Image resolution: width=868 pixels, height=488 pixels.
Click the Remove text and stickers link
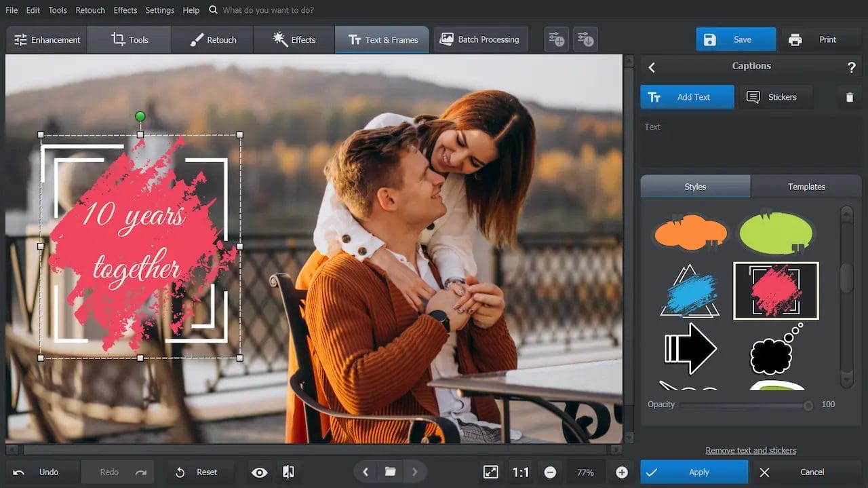point(751,451)
